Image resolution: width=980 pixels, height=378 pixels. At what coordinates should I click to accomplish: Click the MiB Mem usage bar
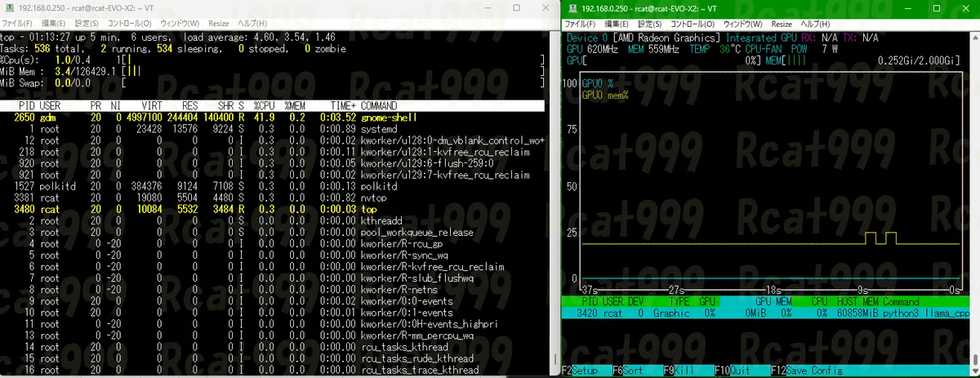coord(332,72)
